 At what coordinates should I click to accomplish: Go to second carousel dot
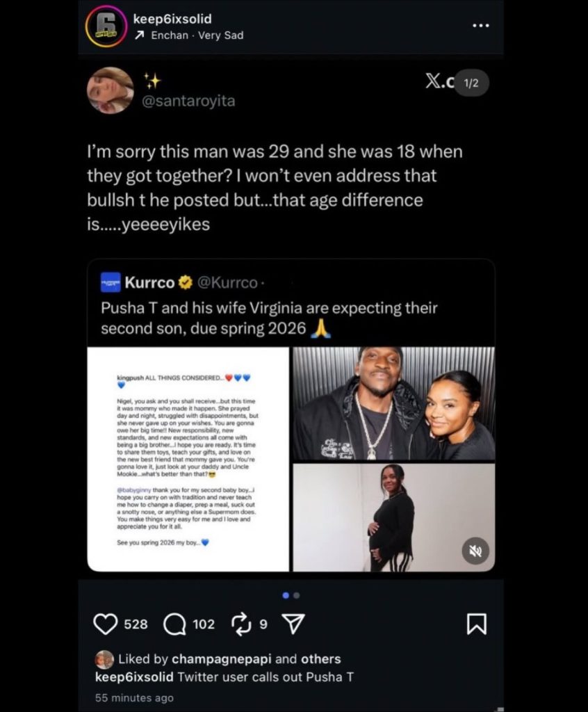[x=297, y=595]
